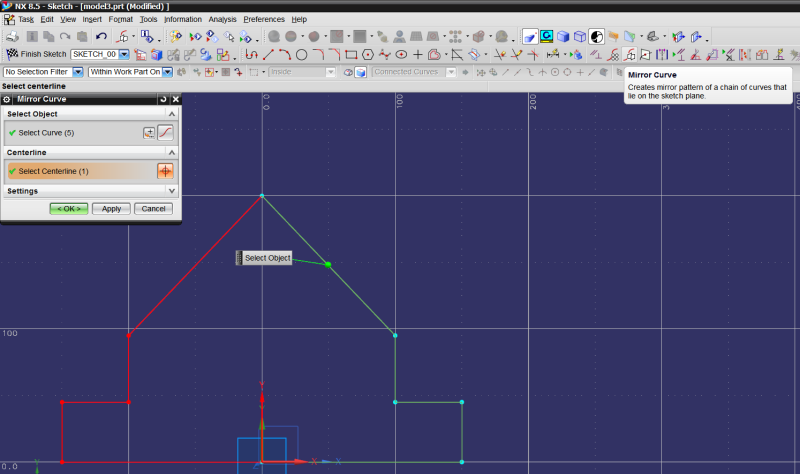Toggle Shaded with Edges display

(530, 37)
